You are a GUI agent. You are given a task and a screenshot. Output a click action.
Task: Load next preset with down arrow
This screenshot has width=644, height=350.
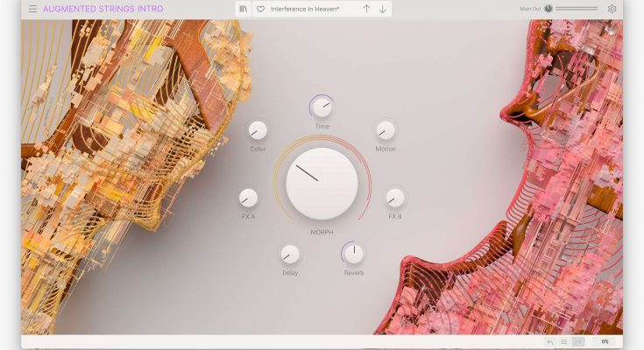coord(383,9)
